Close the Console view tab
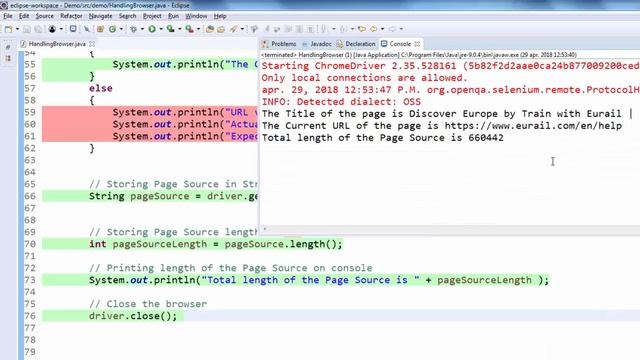Screen dimensions: 640x360 (417, 44)
